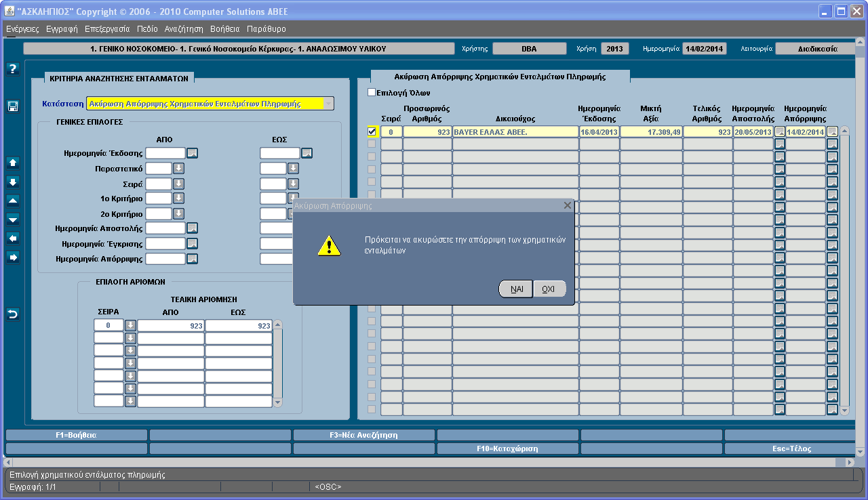Open the Αναζήτηση menu
868x500 pixels.
point(184,29)
